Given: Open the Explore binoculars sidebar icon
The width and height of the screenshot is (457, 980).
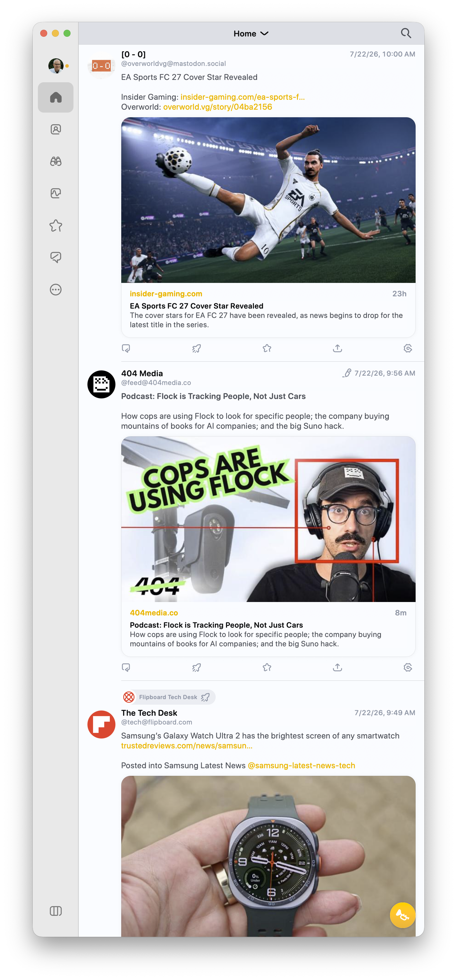Looking at the screenshot, I should [55, 161].
